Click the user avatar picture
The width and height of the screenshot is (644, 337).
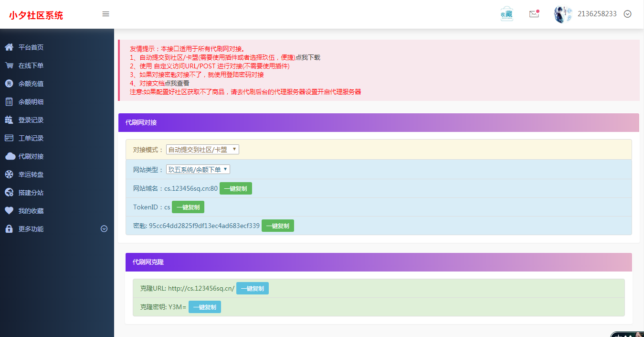pyautogui.click(x=563, y=14)
